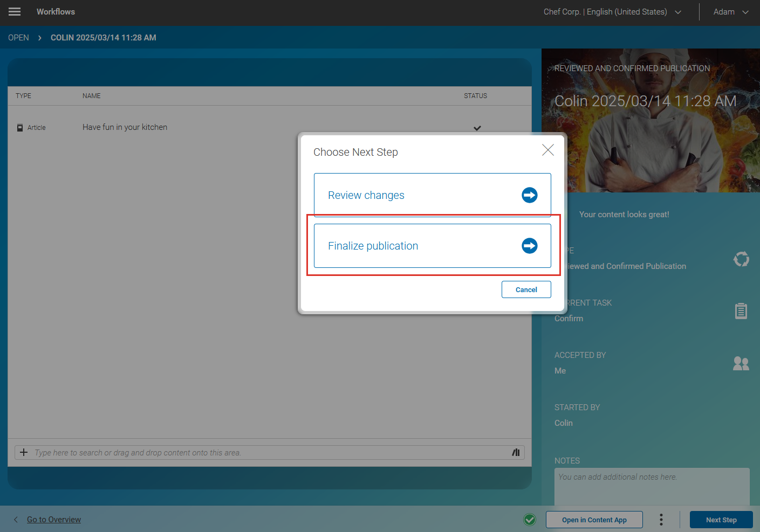760x532 pixels.
Task: Click the Go to Overview link
Action: click(x=53, y=519)
